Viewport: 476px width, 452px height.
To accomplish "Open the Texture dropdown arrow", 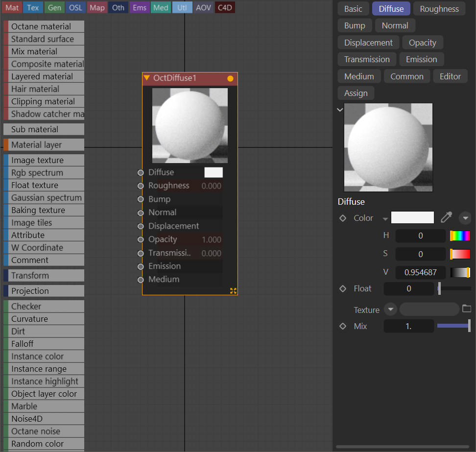I will point(390,309).
